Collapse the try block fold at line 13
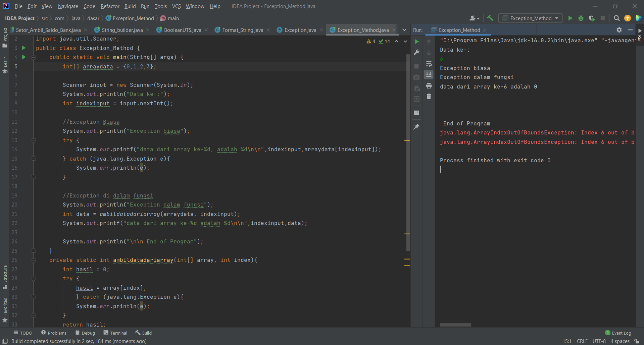The image size is (644, 345). tap(34, 140)
